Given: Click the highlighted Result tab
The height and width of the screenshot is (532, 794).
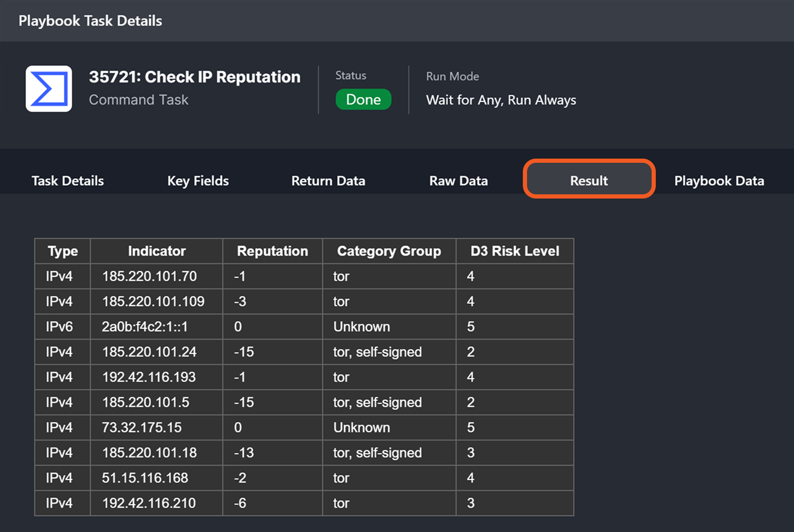Looking at the screenshot, I should click(x=589, y=181).
